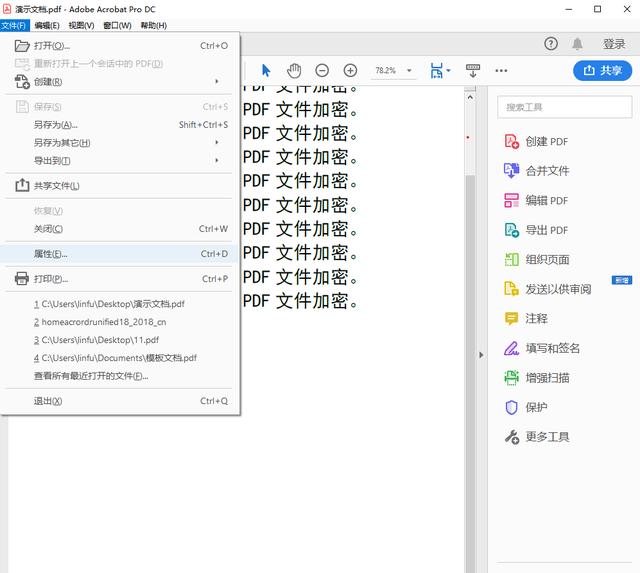
Task: Click the 共享文件 share icon in the menu
Action: tap(22, 185)
